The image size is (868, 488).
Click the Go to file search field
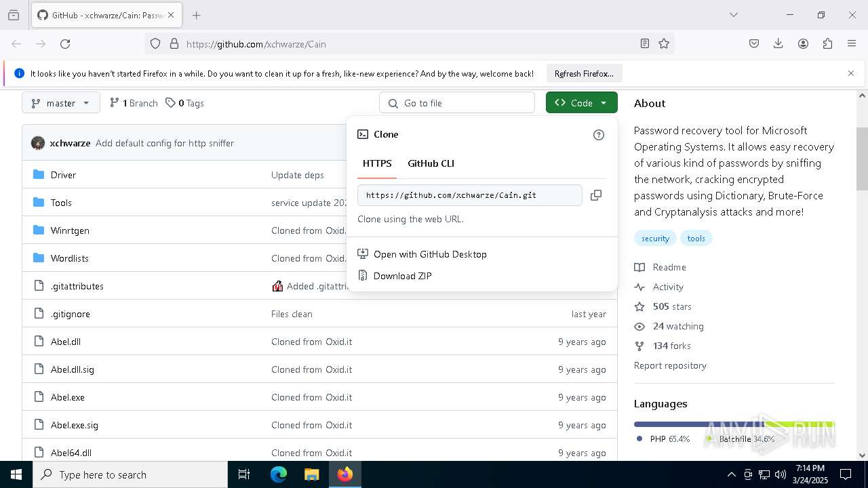tap(457, 103)
